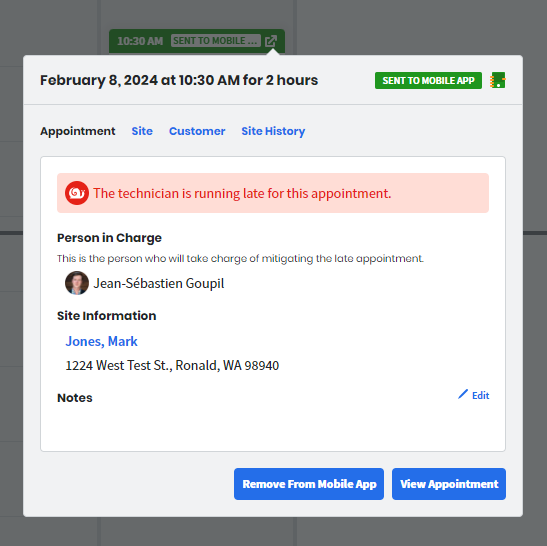Click the Person in Charge heading
This screenshot has width=547, height=546.
pyautogui.click(x=109, y=238)
